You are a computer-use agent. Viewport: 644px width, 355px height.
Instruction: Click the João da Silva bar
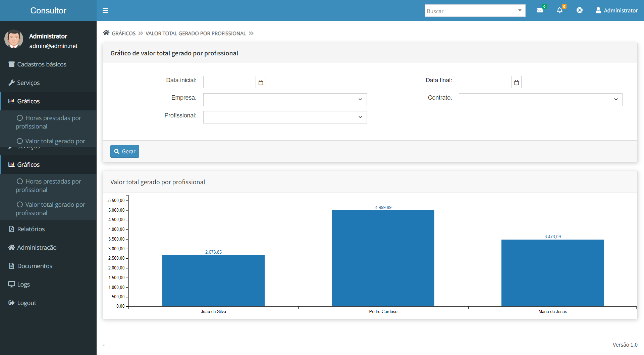(x=213, y=281)
